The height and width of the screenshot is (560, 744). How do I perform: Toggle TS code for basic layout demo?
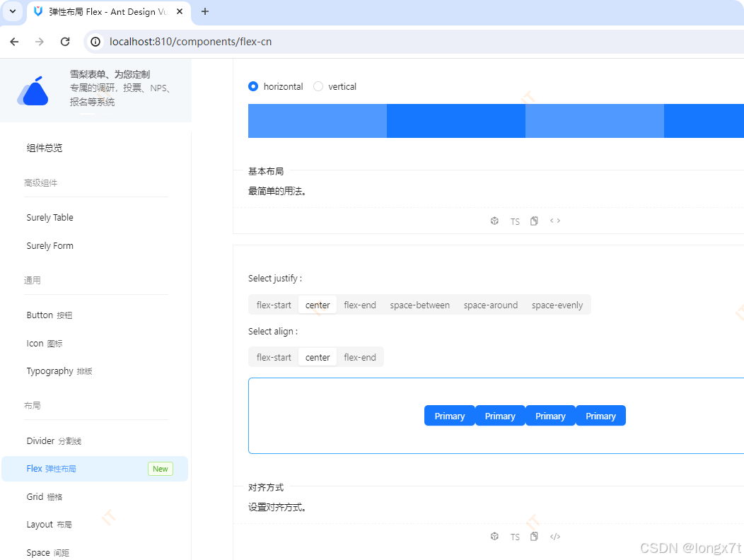click(x=515, y=221)
